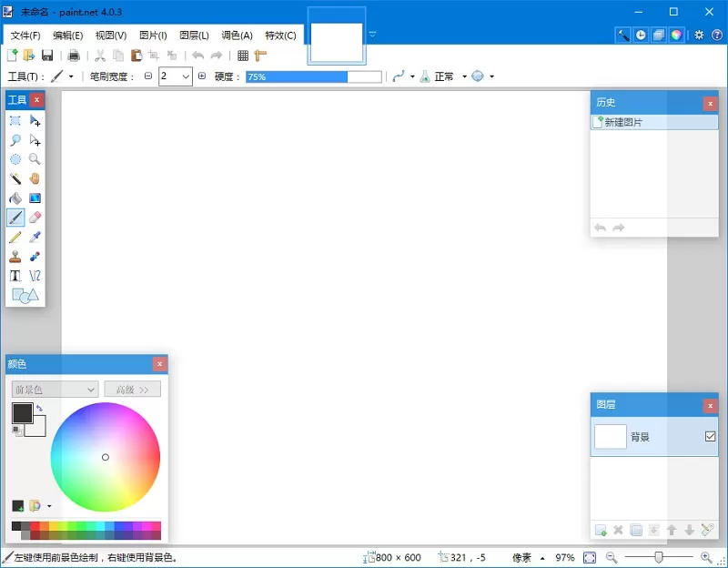728x568 pixels.
Task: Select the Clone Stamp tool
Action: [15, 257]
